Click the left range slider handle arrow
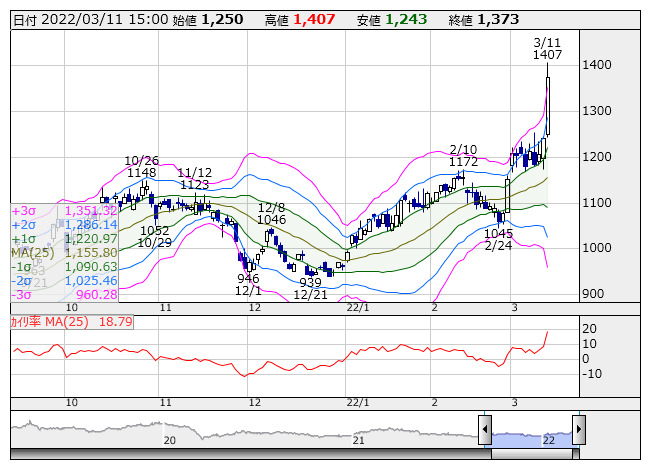Screen dimensions: 653x470 click(x=485, y=429)
